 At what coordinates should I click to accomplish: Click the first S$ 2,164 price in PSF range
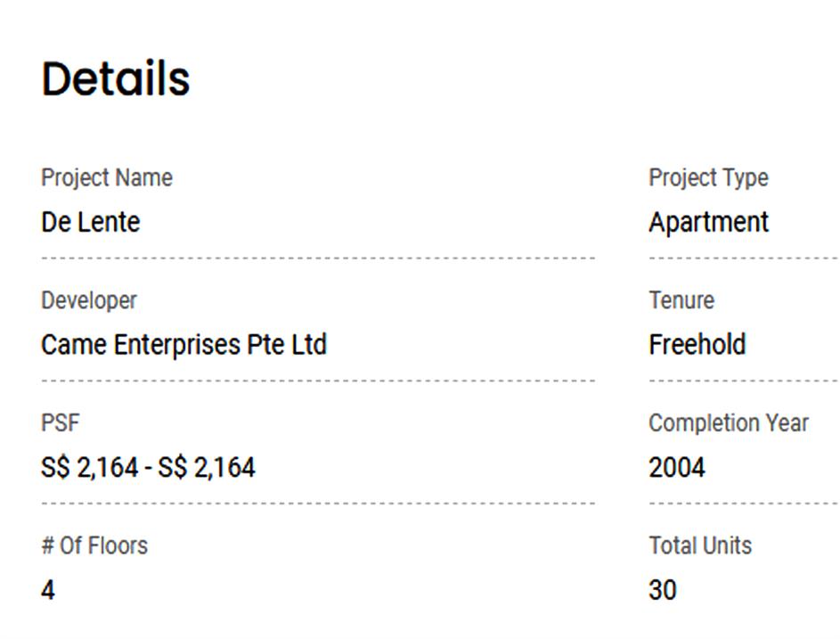click(x=89, y=467)
